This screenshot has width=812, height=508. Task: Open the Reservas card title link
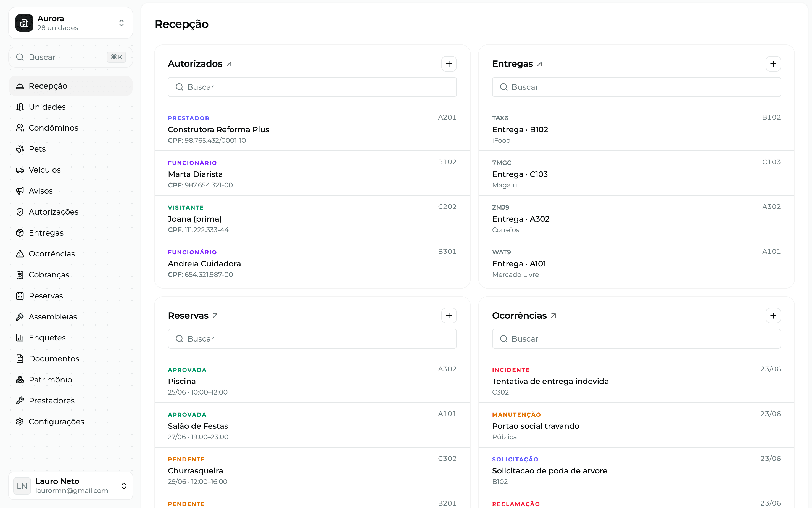point(193,316)
